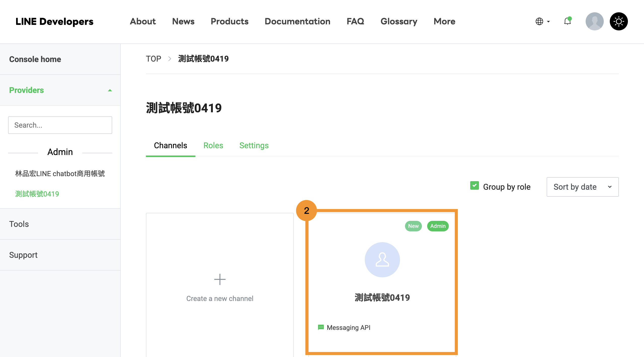Go to Console home
Screen dimensions: 644x357
point(60,59)
